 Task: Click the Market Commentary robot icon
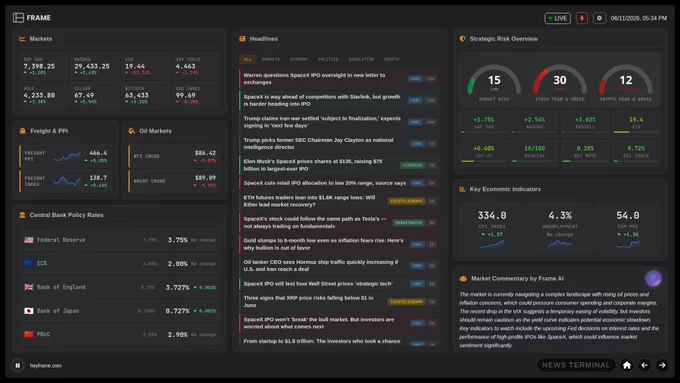coord(463,278)
